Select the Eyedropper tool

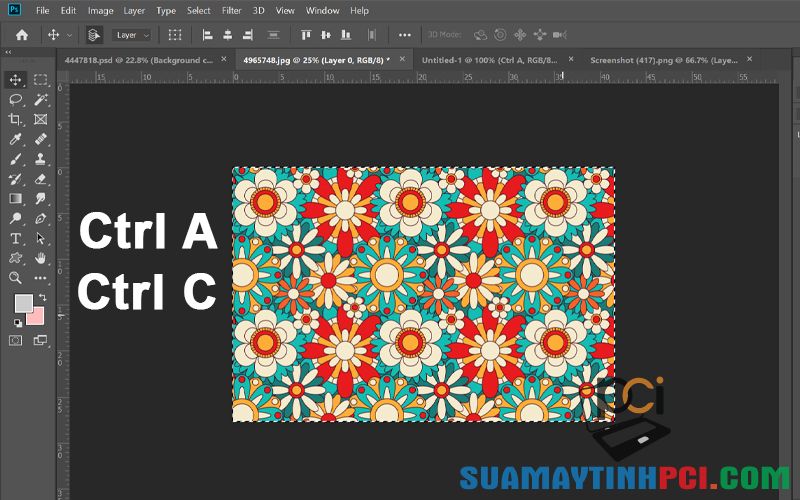coord(15,139)
